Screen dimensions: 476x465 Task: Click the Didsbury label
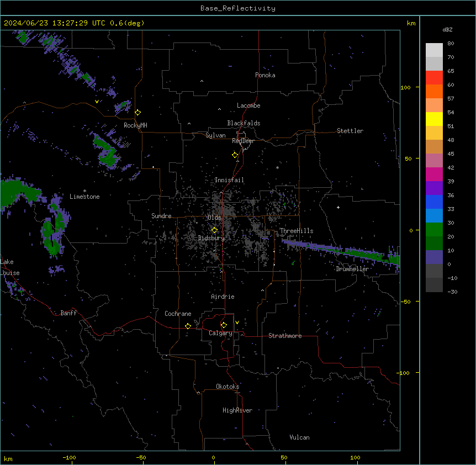click(211, 238)
